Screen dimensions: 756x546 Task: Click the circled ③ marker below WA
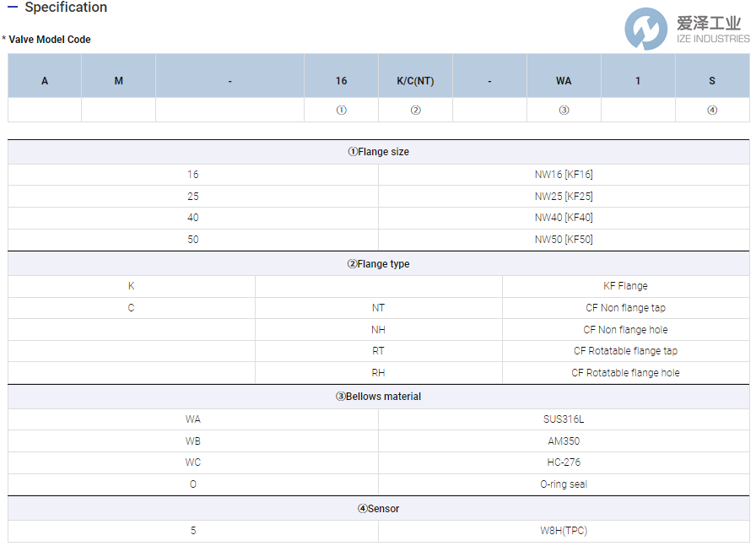coord(563,110)
